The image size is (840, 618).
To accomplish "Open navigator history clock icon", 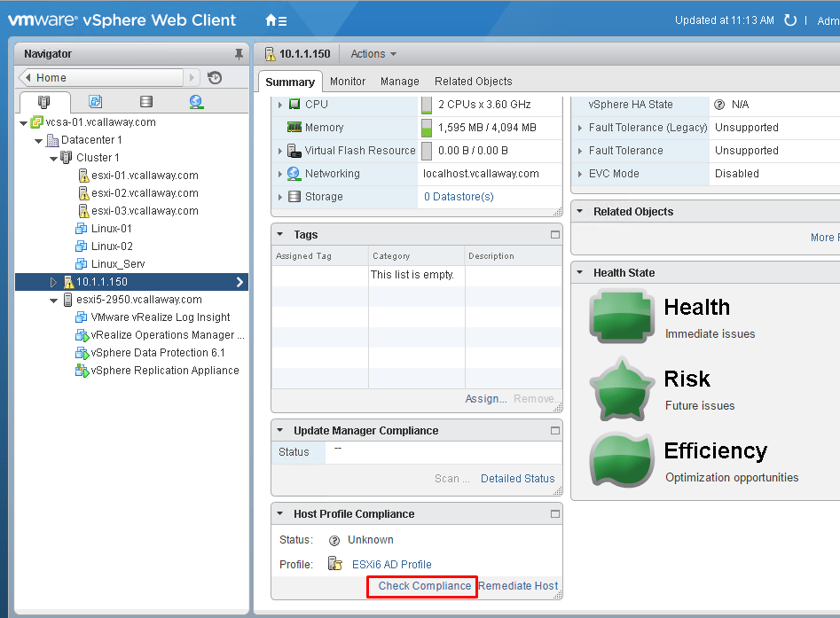I will pos(215,78).
